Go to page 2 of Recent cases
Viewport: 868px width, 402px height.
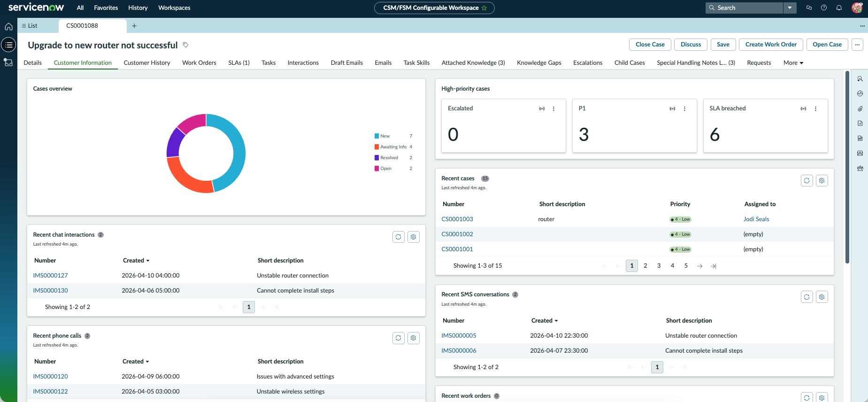pos(645,266)
